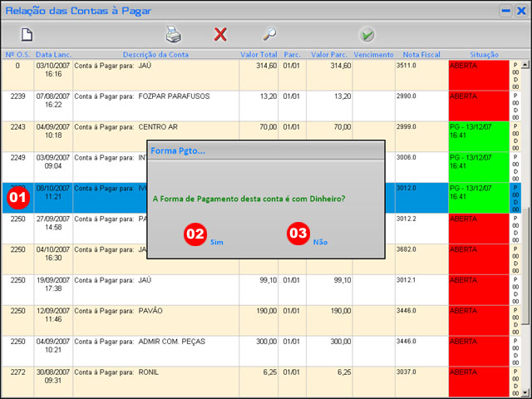Click the red X delete icon

(220, 35)
